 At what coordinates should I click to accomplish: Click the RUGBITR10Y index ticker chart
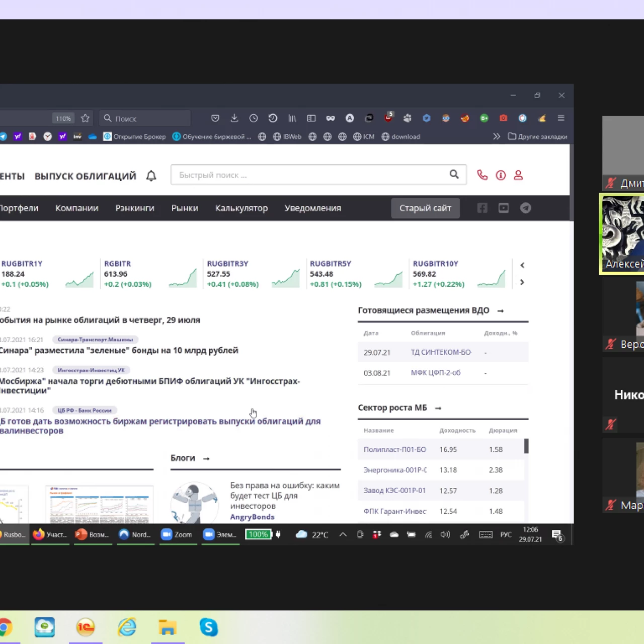coord(492,279)
